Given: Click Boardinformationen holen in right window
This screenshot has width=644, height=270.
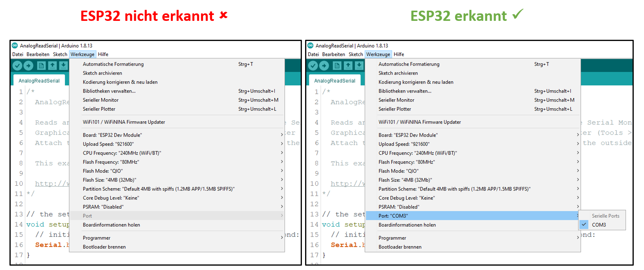Looking at the screenshot, I should point(407,225).
